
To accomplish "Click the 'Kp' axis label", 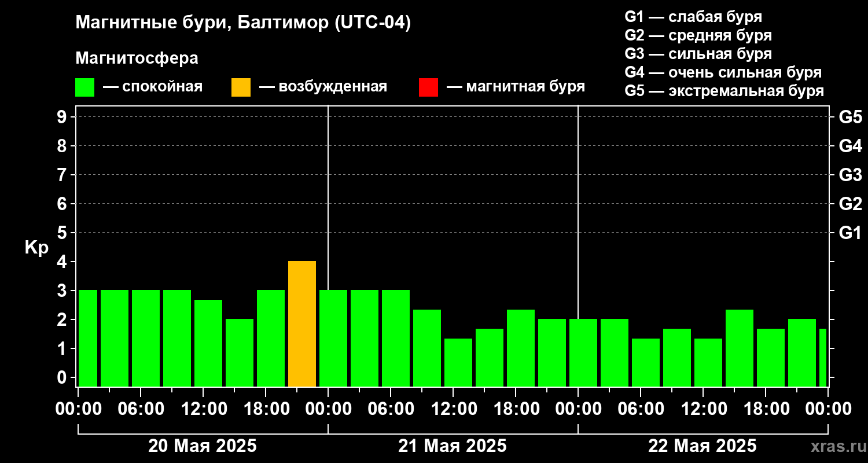I will (x=36, y=248).
